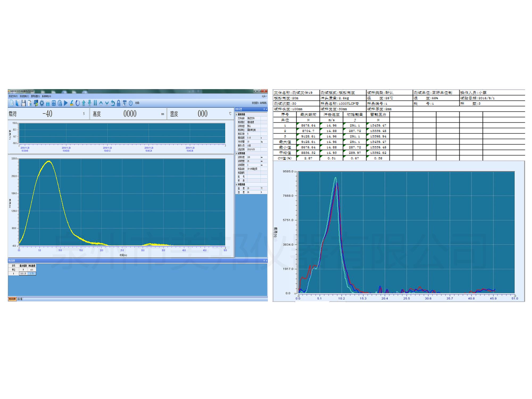The width and height of the screenshot is (532, 399).
Task: Collapse the 环境参数 section
Action: click(237, 184)
